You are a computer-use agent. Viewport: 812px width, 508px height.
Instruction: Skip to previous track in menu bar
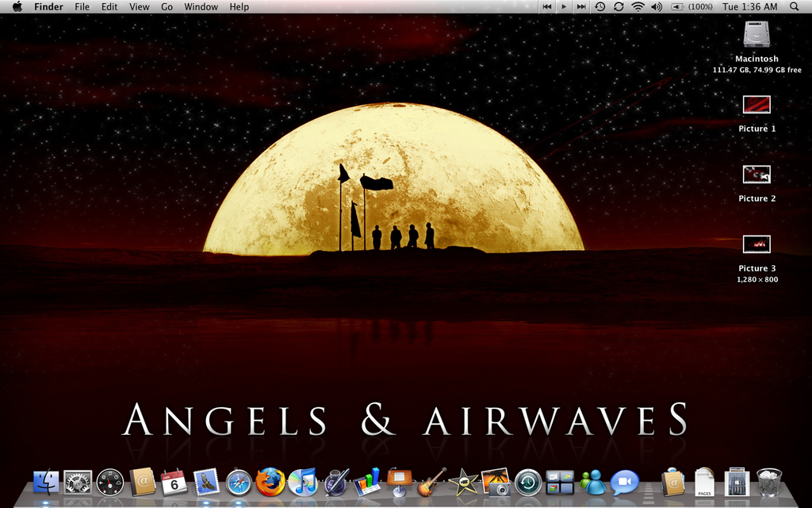[547, 6]
